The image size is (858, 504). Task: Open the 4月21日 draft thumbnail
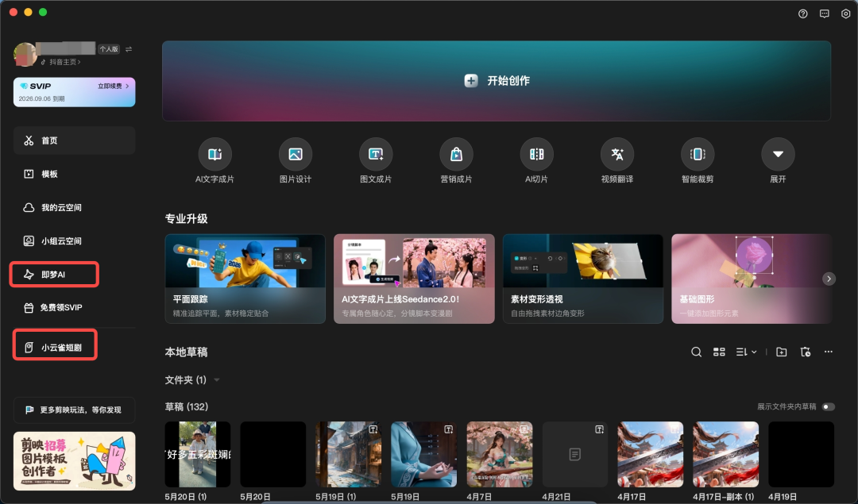coord(575,454)
